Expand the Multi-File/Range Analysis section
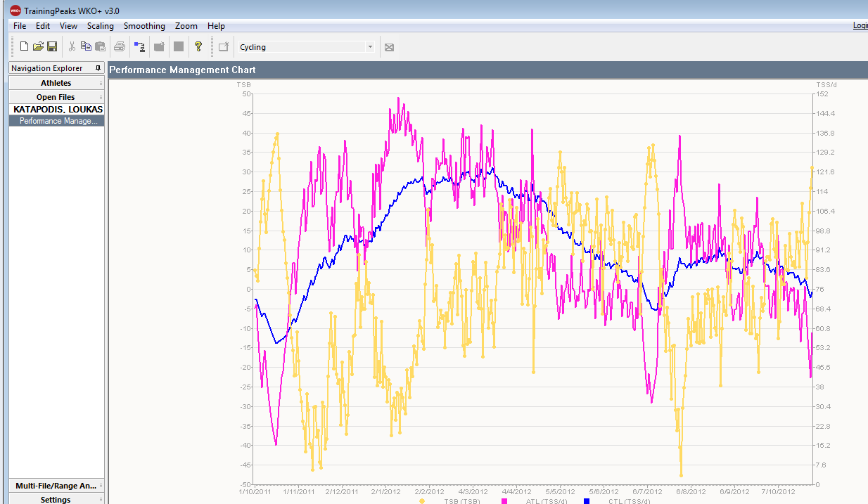 pos(56,486)
